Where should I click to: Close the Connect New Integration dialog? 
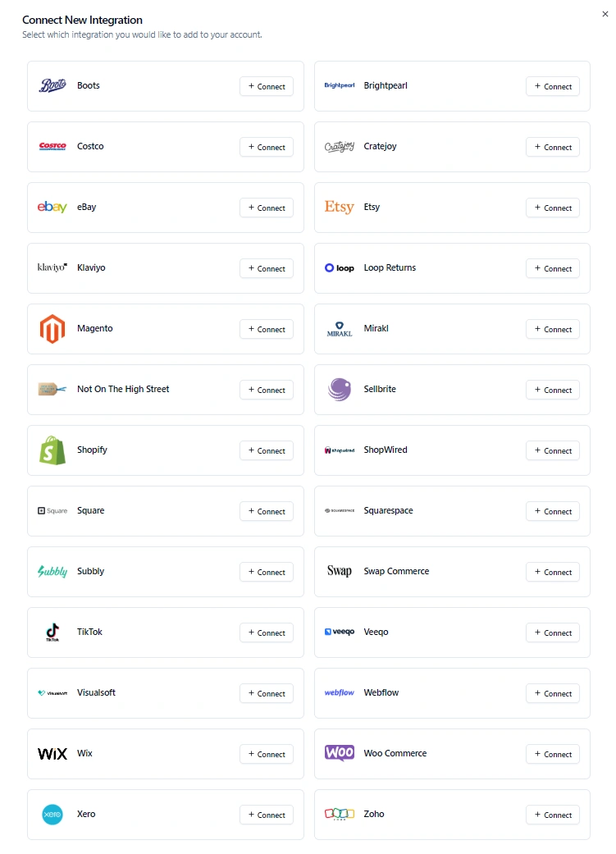(605, 14)
